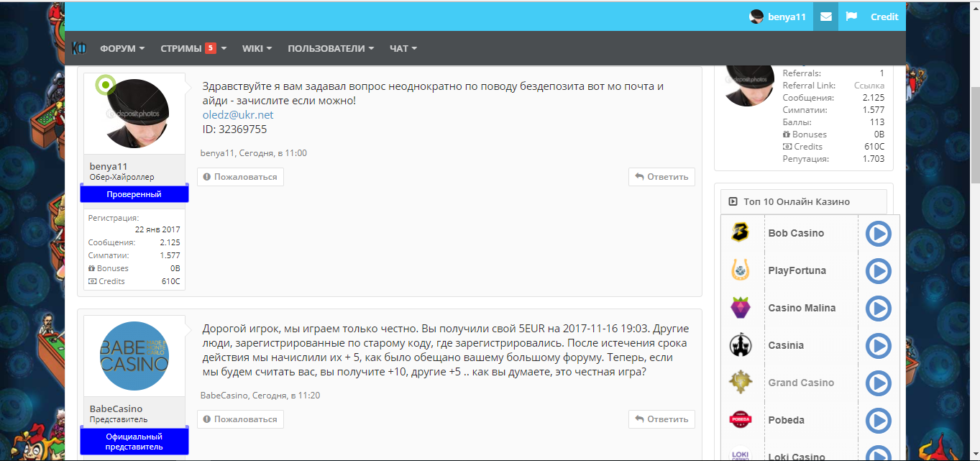This screenshot has width=980, height=461.
Task: Play button for Casino Malina
Action: 878,309
